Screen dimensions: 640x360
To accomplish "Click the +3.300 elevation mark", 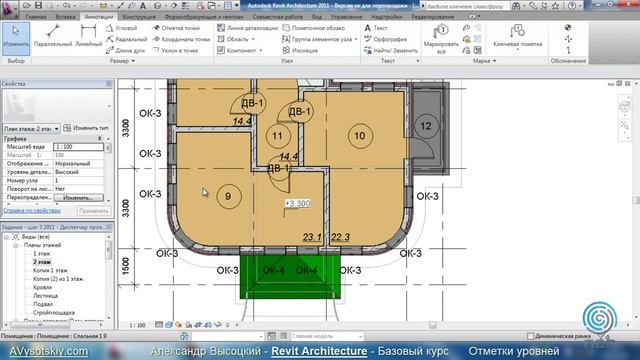I will tap(298, 203).
